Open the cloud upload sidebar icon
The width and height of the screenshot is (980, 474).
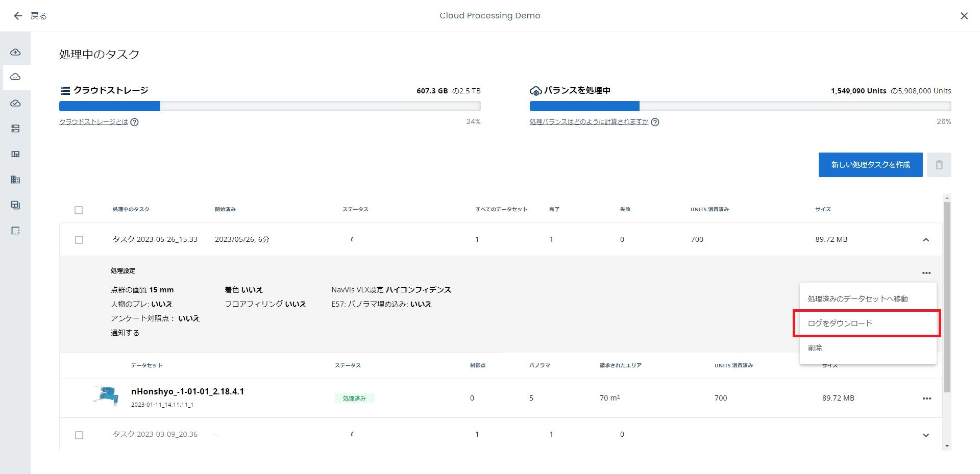tap(15, 52)
